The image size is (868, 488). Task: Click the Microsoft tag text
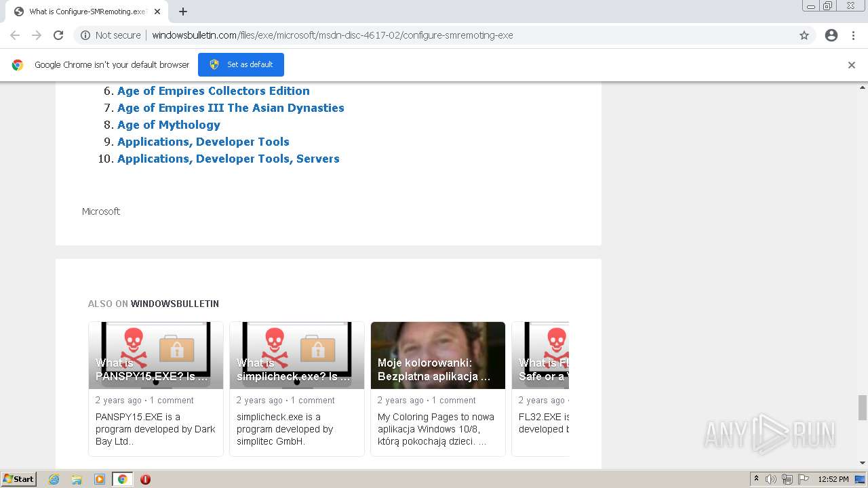101,211
